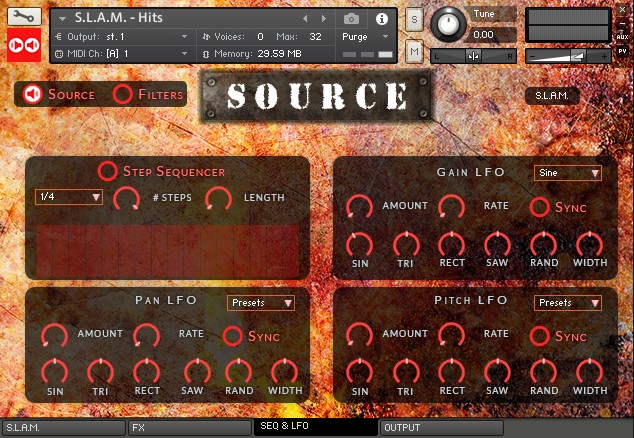Click the Gain LFO TRI knob

(x=406, y=245)
